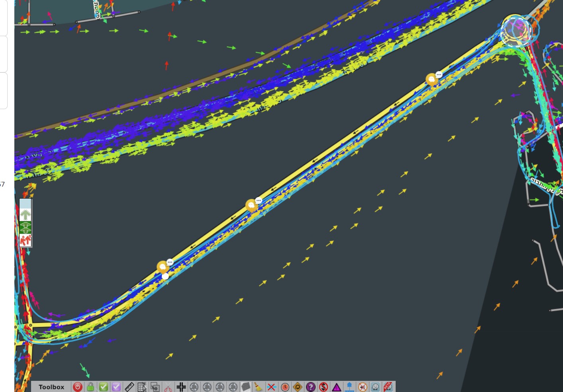Click the Waze BETA icon in Toolbox
The height and width of the screenshot is (392, 563).
coord(388,387)
